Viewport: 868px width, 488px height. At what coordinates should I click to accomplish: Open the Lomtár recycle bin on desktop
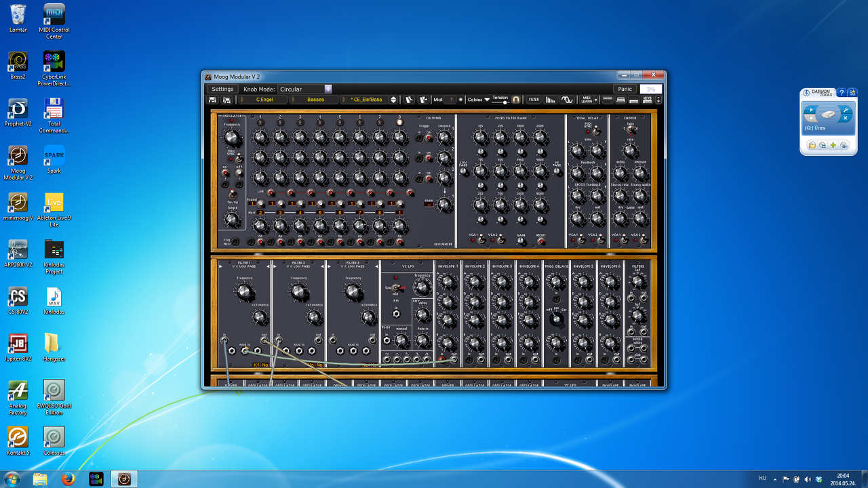(18, 18)
